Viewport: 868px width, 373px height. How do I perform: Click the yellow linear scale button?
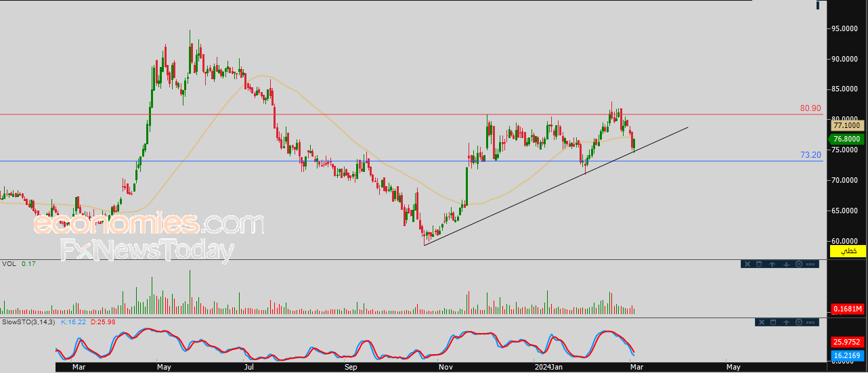(848, 251)
